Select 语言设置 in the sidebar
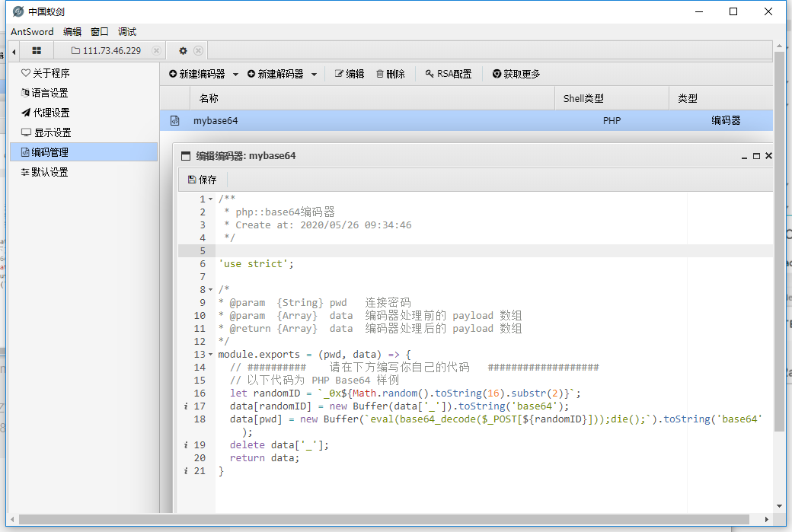 click(x=84, y=93)
